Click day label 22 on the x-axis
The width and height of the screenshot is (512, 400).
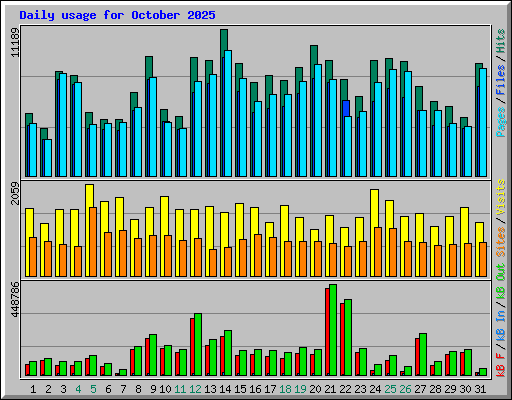pos(345,389)
